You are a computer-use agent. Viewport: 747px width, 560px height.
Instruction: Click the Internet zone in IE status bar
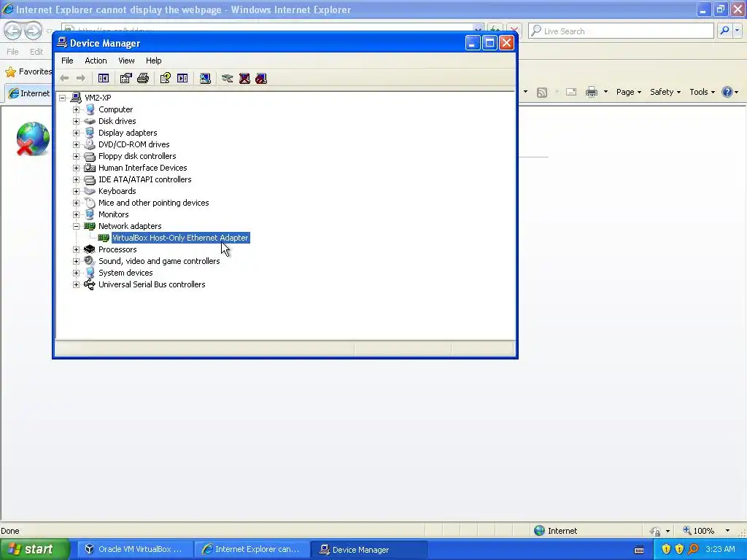(555, 531)
